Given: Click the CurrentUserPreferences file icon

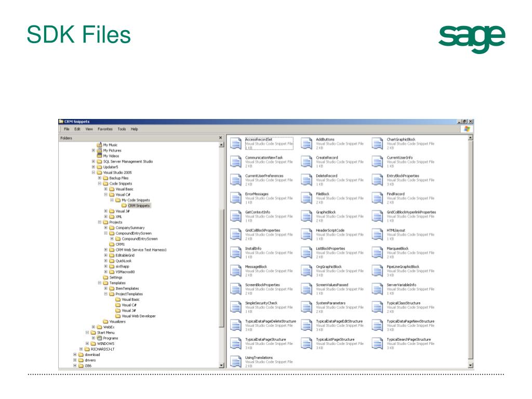Looking at the screenshot, I should pos(236,180).
